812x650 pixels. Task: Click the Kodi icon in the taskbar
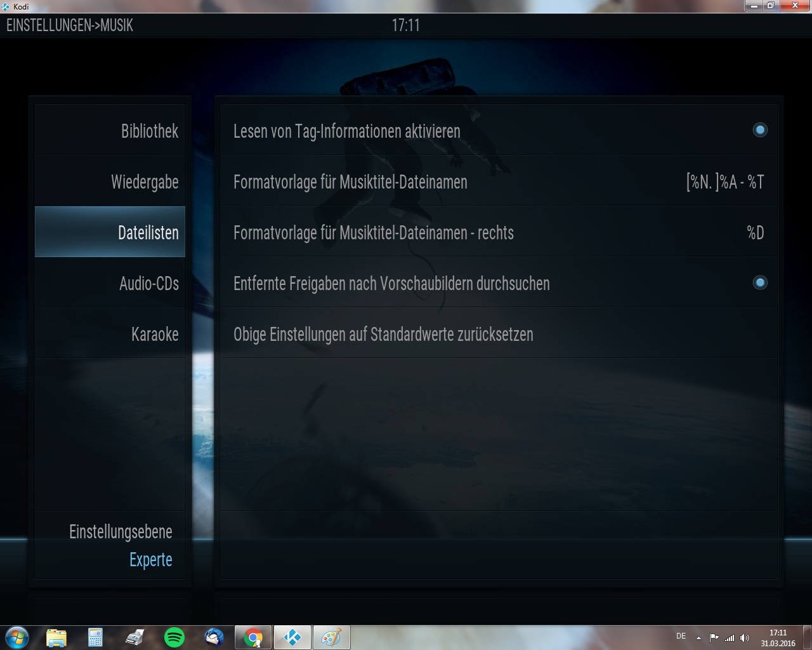pos(292,637)
